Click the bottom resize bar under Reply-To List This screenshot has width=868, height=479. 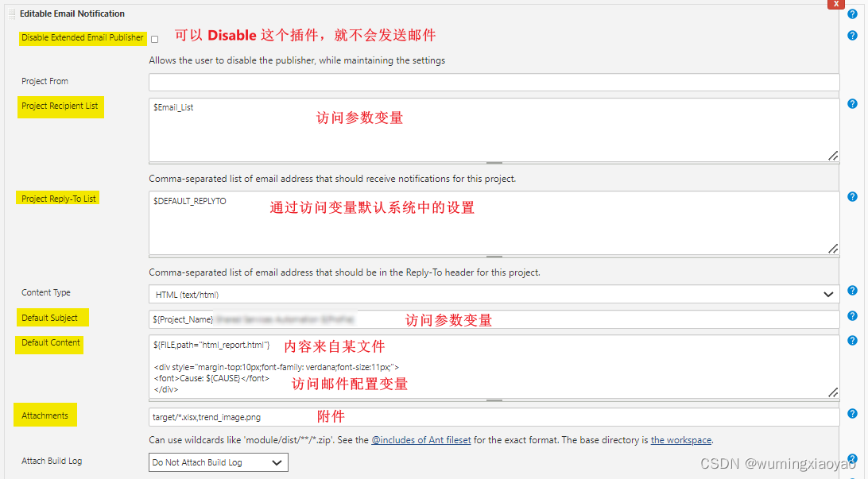pyautogui.click(x=494, y=257)
